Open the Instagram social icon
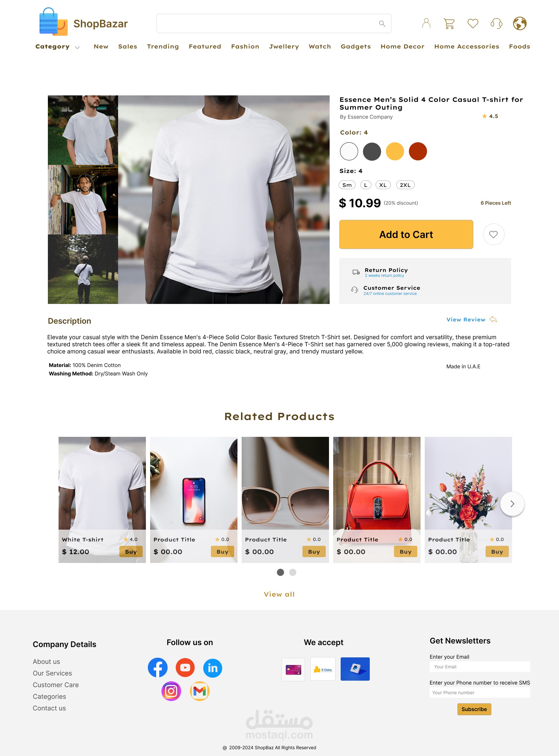The image size is (559, 756). tap(171, 691)
